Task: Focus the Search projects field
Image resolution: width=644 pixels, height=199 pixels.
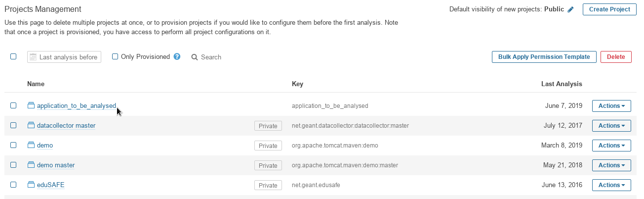Action: pos(211,57)
